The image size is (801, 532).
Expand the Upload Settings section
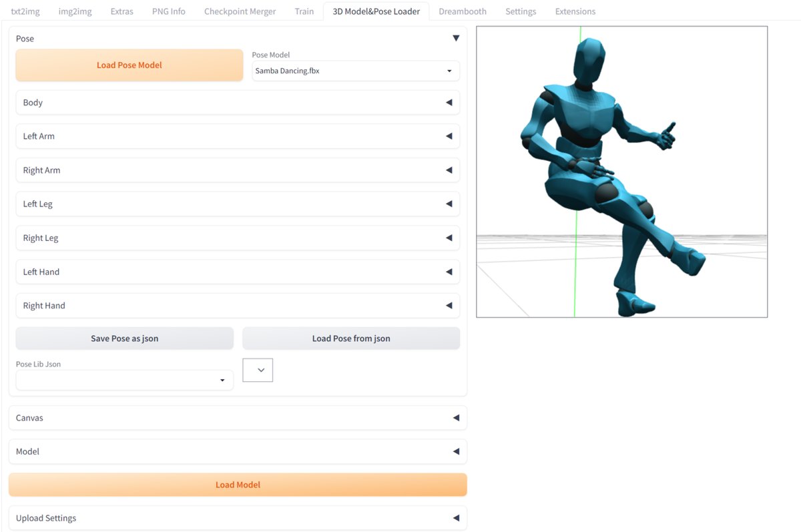[238, 518]
